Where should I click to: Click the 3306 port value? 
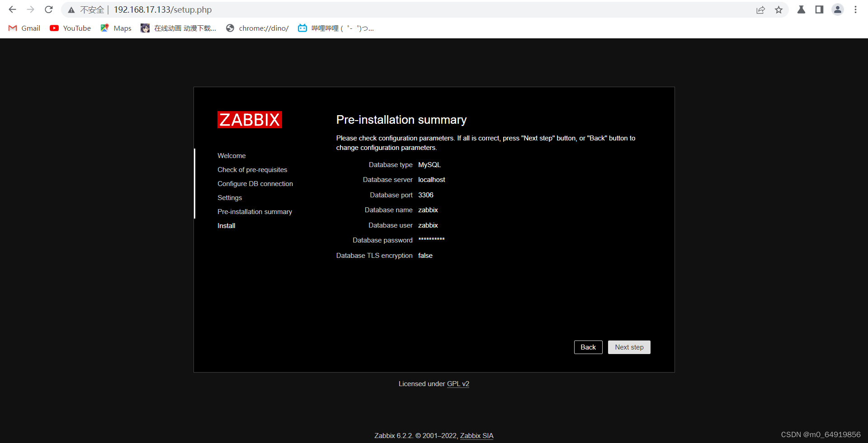425,195
